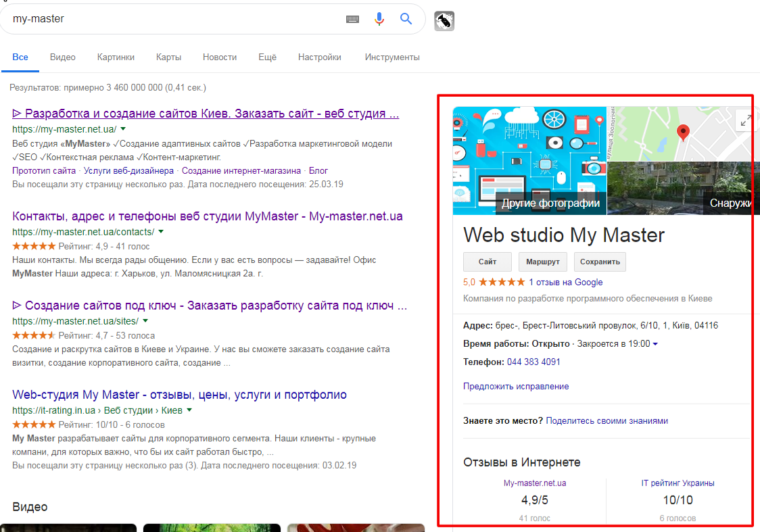Open the Ещё menu
The width and height of the screenshot is (760, 532).
[x=268, y=57]
